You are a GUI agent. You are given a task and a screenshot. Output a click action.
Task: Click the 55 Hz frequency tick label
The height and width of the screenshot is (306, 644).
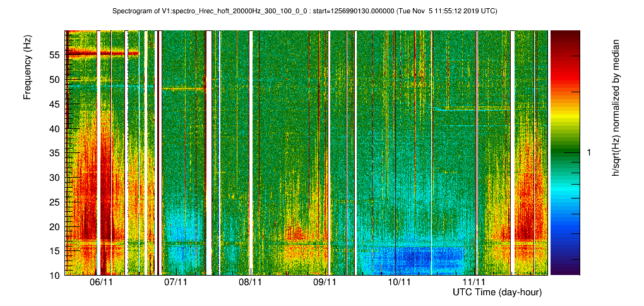tap(56, 55)
